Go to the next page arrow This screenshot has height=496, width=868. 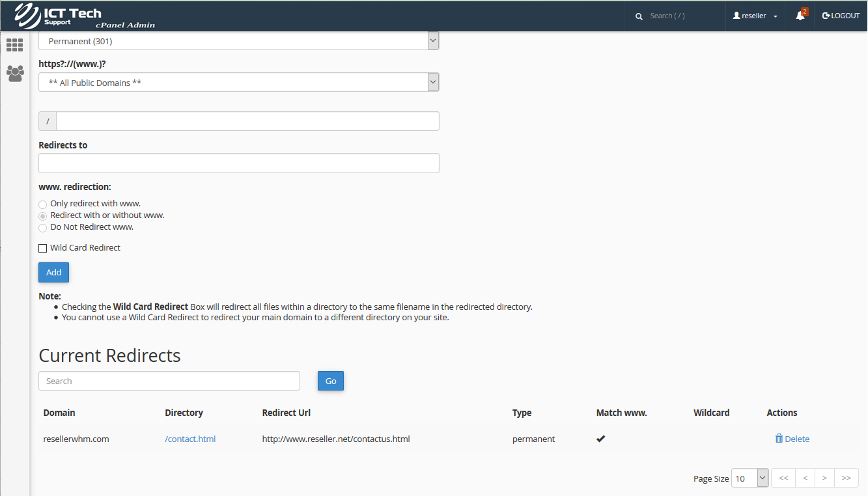pyautogui.click(x=824, y=478)
